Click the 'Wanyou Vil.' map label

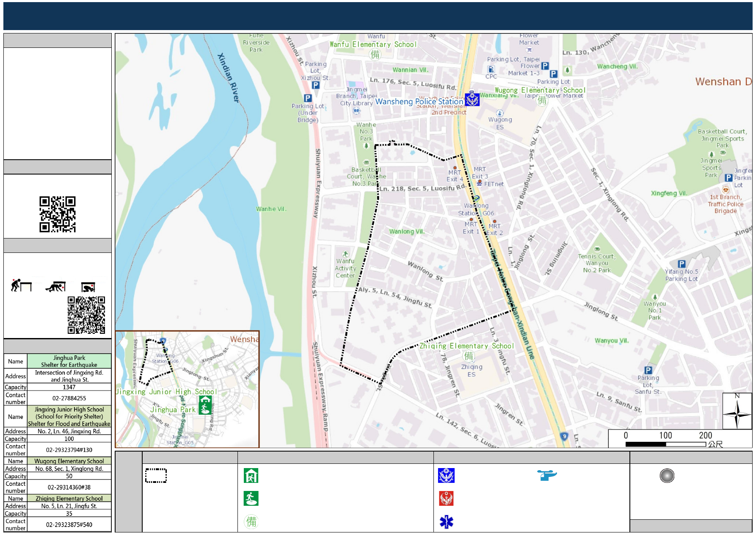612,341
